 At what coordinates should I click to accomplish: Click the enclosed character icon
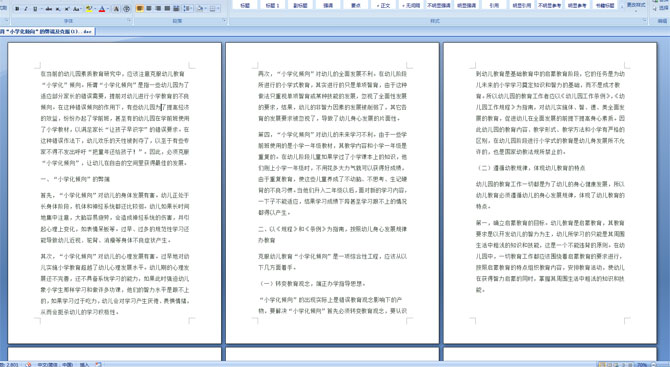(x=126, y=9)
